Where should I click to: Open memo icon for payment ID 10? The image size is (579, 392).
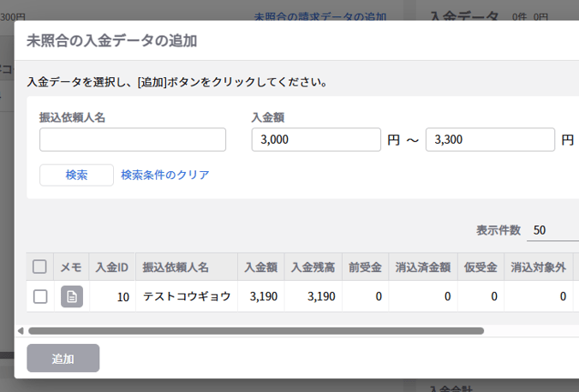tap(72, 297)
